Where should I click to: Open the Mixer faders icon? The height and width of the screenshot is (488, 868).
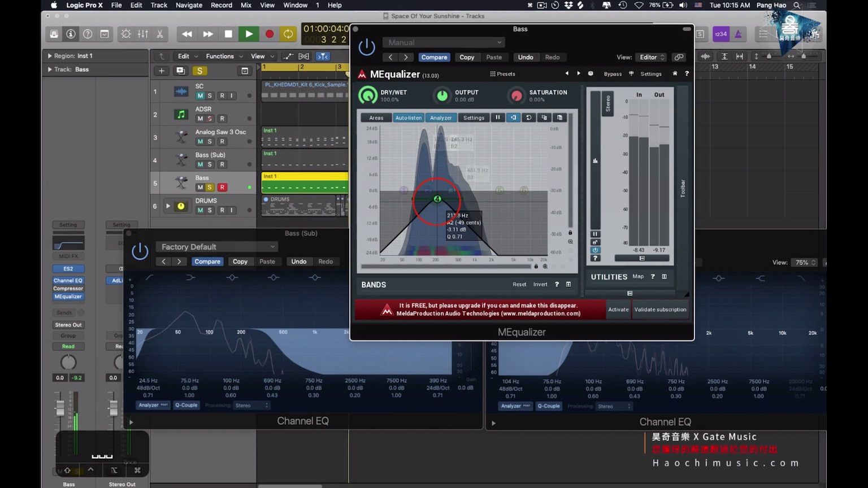point(143,34)
